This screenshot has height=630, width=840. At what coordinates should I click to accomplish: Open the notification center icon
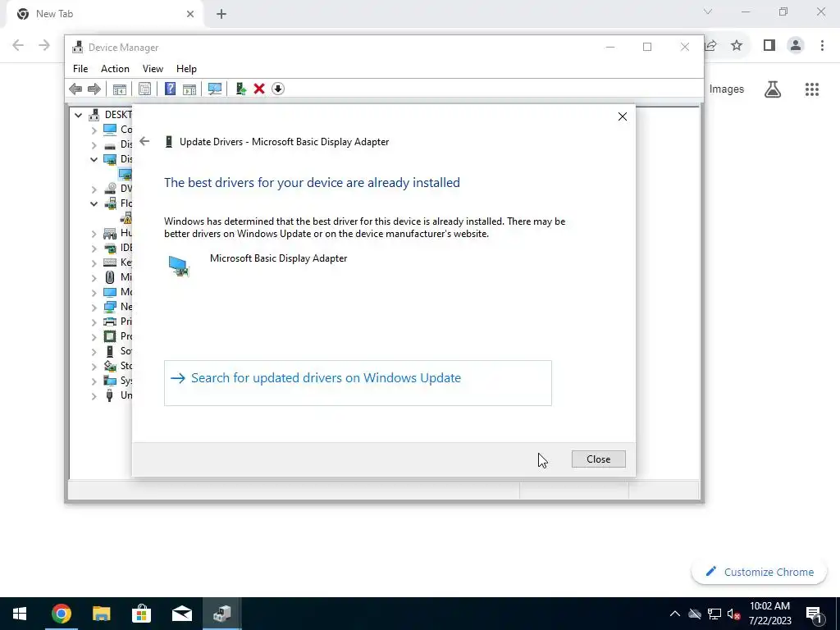(814, 614)
